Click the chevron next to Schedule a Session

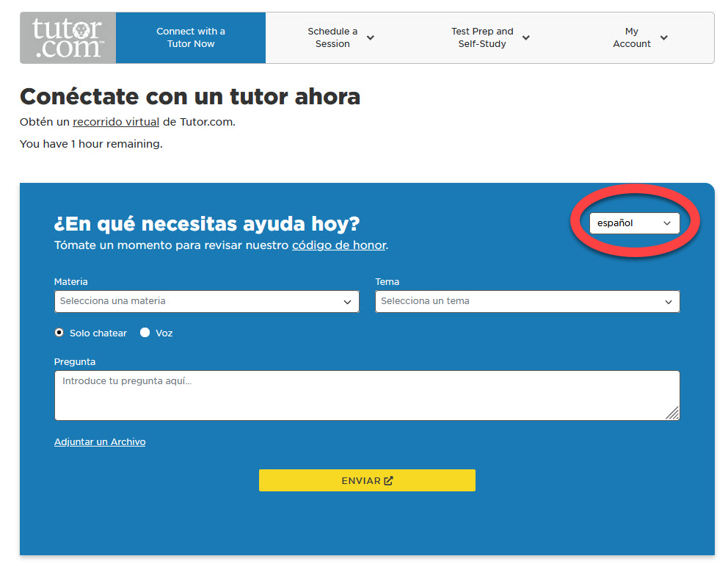371,37
